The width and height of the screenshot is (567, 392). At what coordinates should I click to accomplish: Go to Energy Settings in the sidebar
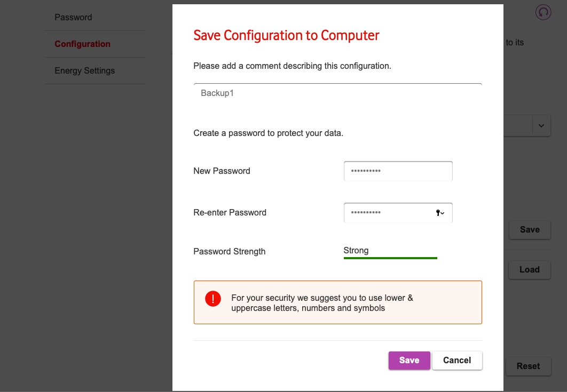click(84, 70)
